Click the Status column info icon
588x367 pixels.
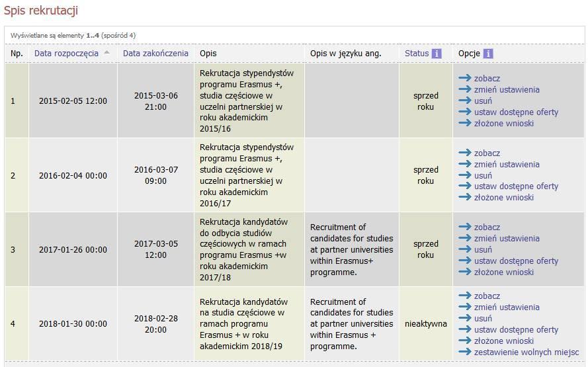(437, 54)
